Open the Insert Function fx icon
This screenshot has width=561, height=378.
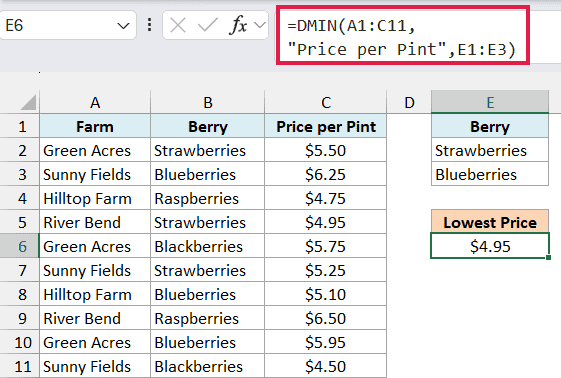point(238,25)
